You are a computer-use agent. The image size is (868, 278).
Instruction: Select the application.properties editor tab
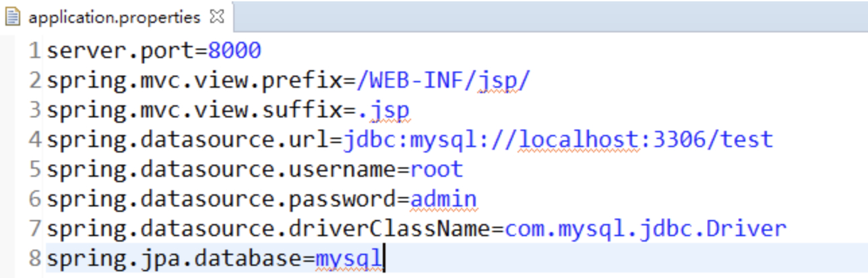[117, 17]
